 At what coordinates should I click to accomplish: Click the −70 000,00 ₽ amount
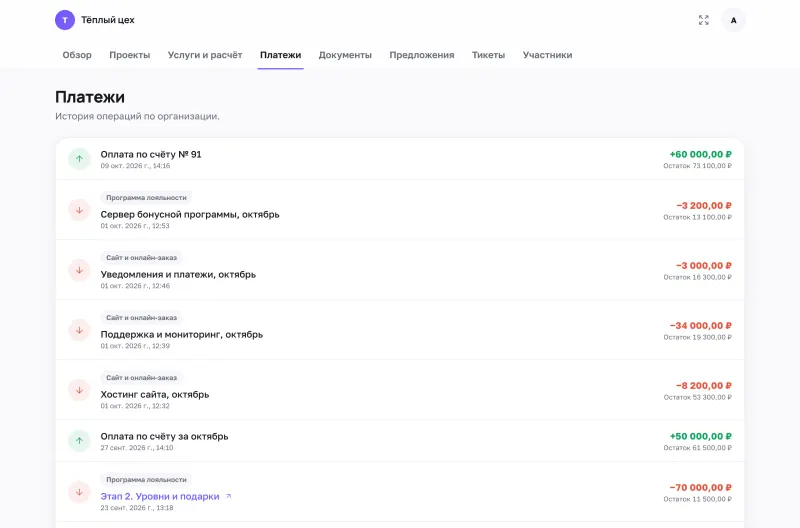coord(701,488)
